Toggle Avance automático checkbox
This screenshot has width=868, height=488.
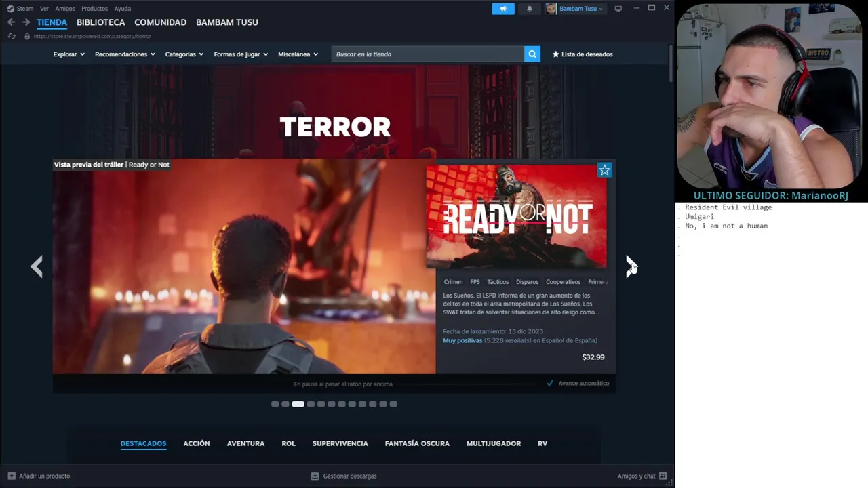click(x=550, y=384)
